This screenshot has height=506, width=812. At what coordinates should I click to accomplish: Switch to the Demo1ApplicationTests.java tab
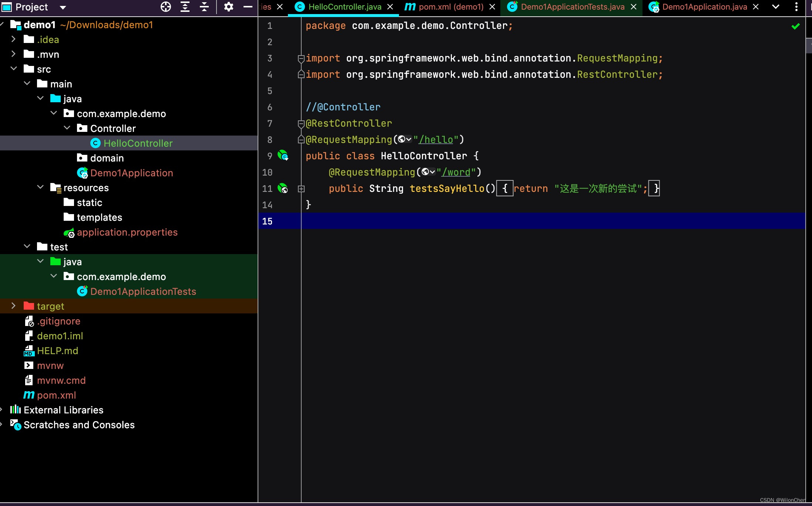point(572,7)
